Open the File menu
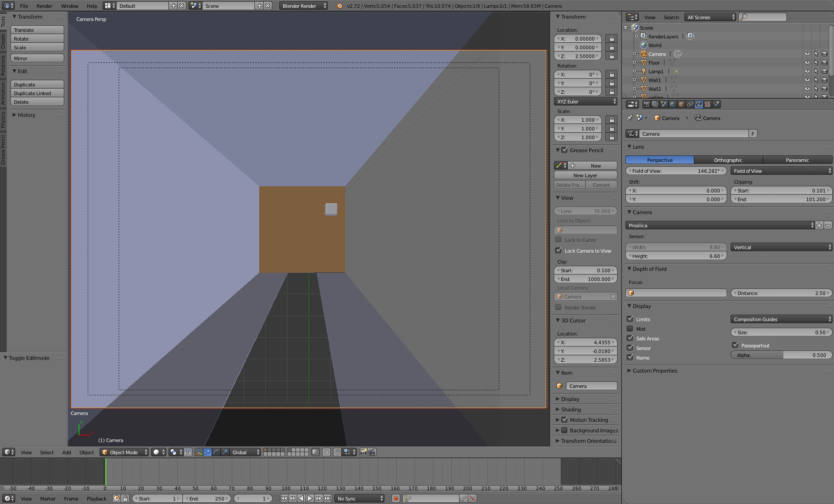 point(24,6)
